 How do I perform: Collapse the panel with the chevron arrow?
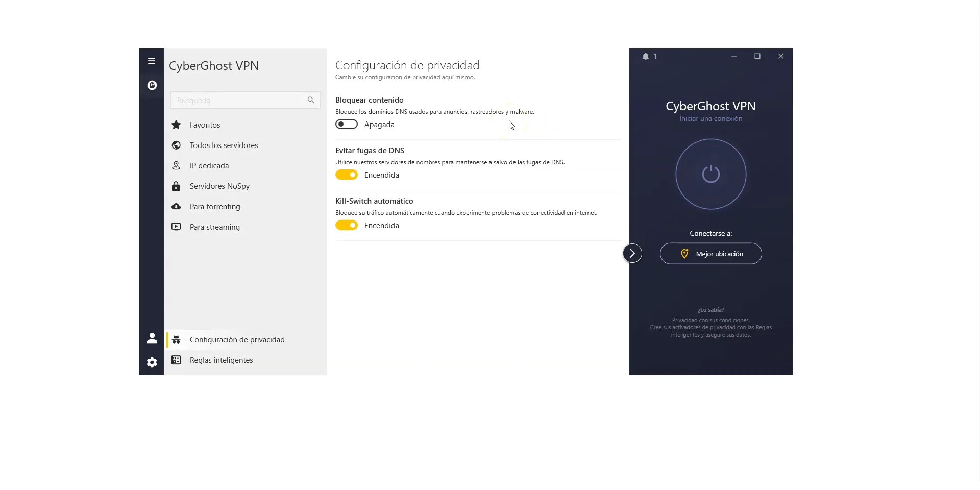[x=632, y=253]
